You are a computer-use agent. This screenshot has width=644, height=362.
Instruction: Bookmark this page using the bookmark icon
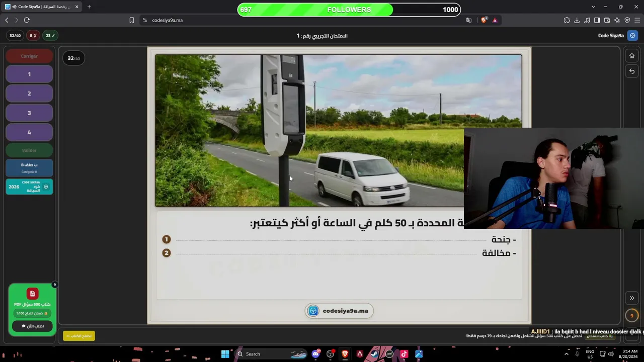[x=132, y=20]
